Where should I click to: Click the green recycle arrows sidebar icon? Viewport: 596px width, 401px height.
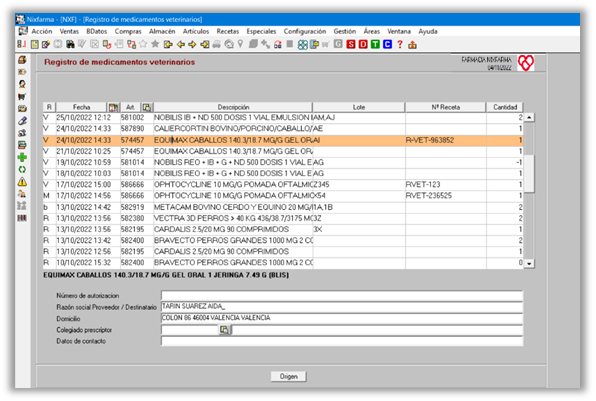coord(22,170)
